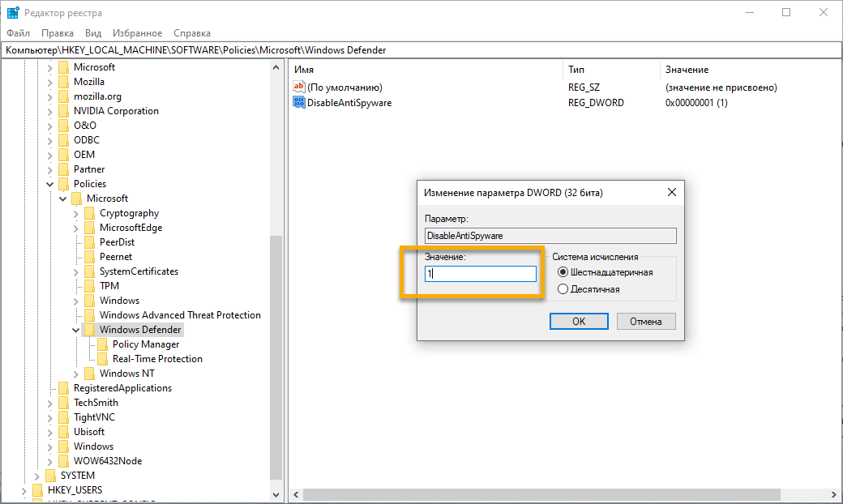The image size is (843, 504).
Task: Select the TPM folder icon
Action: 89,285
